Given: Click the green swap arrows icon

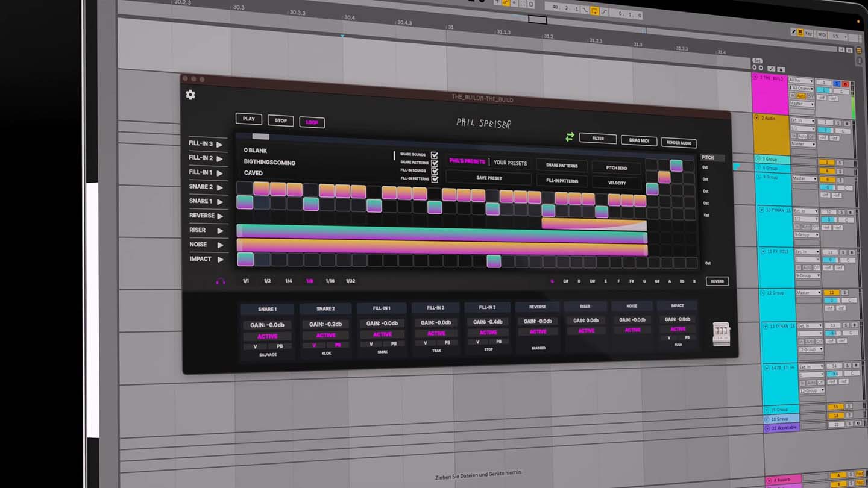Looking at the screenshot, I should point(570,137).
